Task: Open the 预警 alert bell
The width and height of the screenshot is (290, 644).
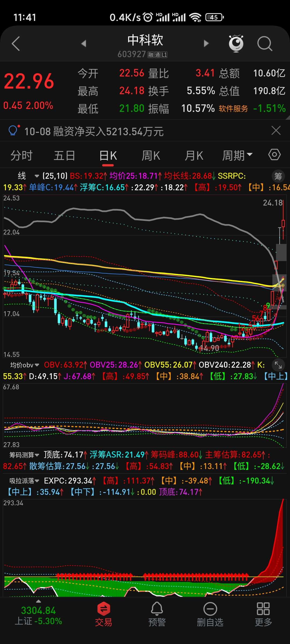Action: (157, 614)
